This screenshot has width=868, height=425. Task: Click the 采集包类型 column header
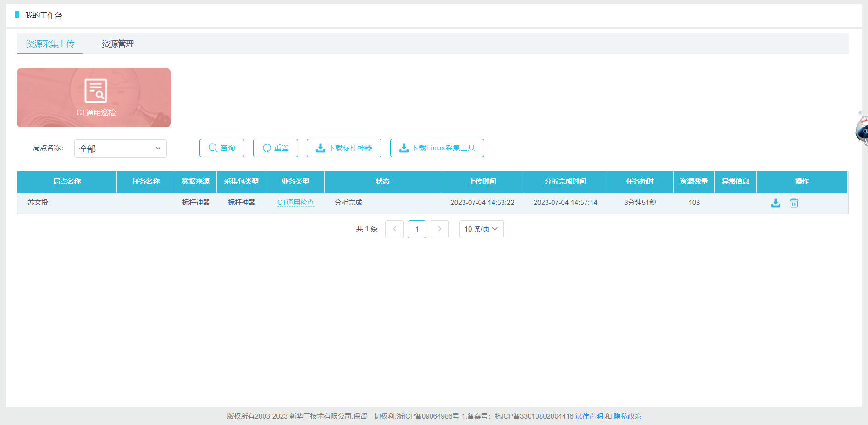pyautogui.click(x=242, y=182)
